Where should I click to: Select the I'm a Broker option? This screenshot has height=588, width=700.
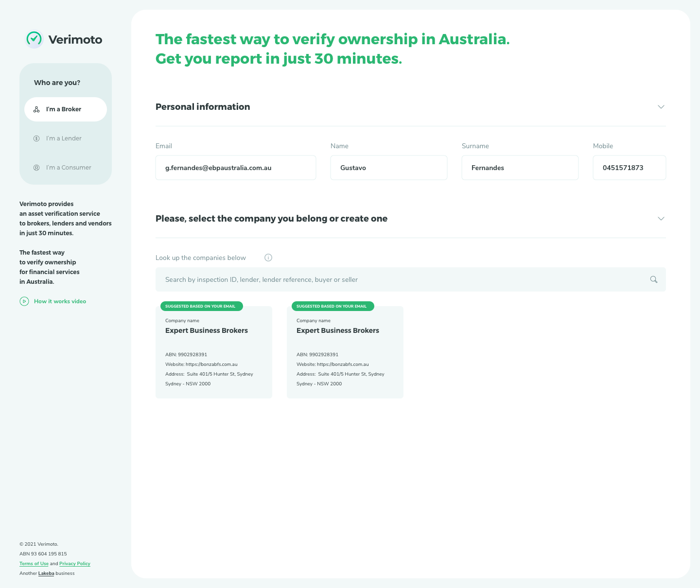(66, 109)
